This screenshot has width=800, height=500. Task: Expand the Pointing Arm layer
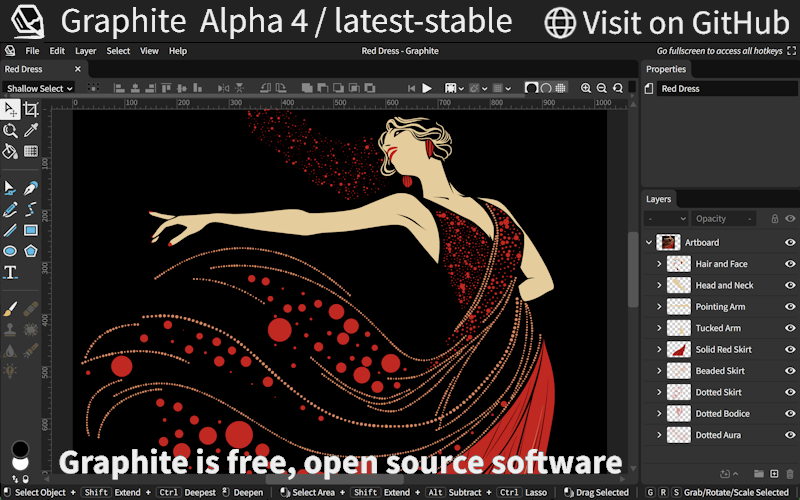(x=659, y=307)
